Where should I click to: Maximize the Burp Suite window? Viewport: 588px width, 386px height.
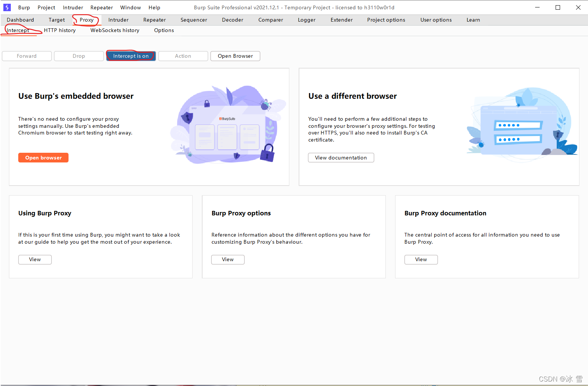coord(558,7)
